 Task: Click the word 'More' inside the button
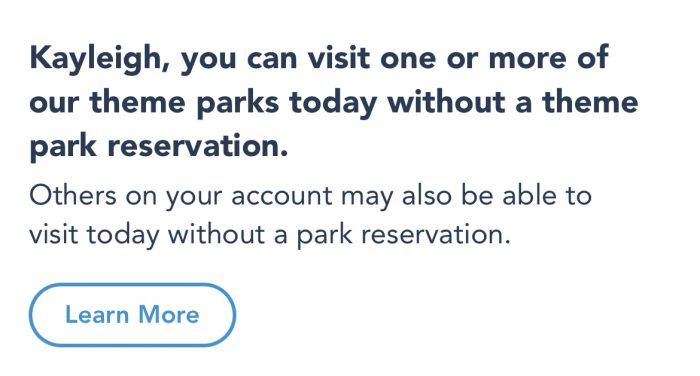click(169, 314)
